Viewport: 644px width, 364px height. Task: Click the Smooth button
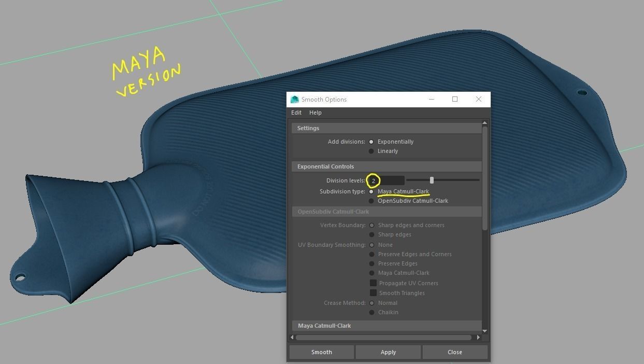tap(321, 352)
